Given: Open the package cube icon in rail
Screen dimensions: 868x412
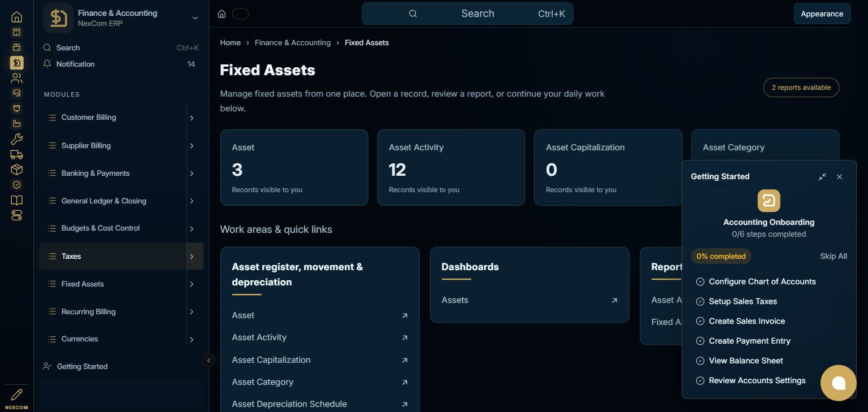Looking at the screenshot, I should [x=17, y=170].
